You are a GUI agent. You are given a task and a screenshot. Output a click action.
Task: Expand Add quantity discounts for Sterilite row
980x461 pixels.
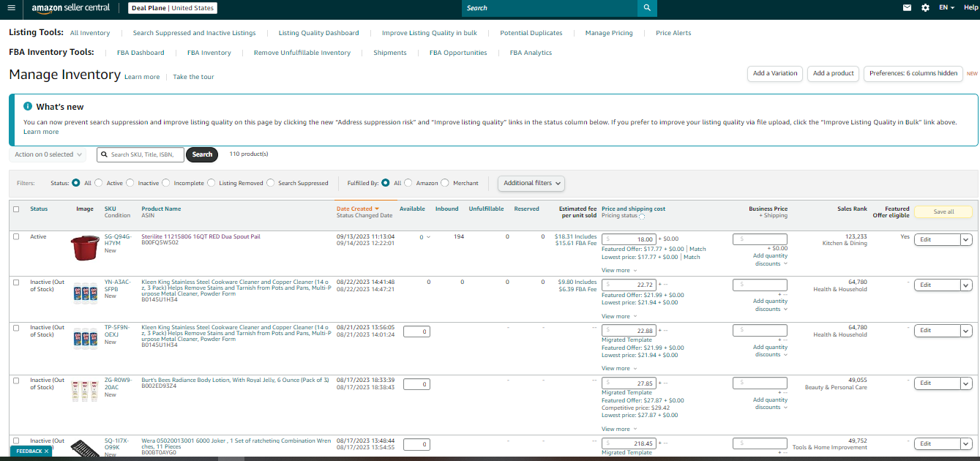[771, 260]
